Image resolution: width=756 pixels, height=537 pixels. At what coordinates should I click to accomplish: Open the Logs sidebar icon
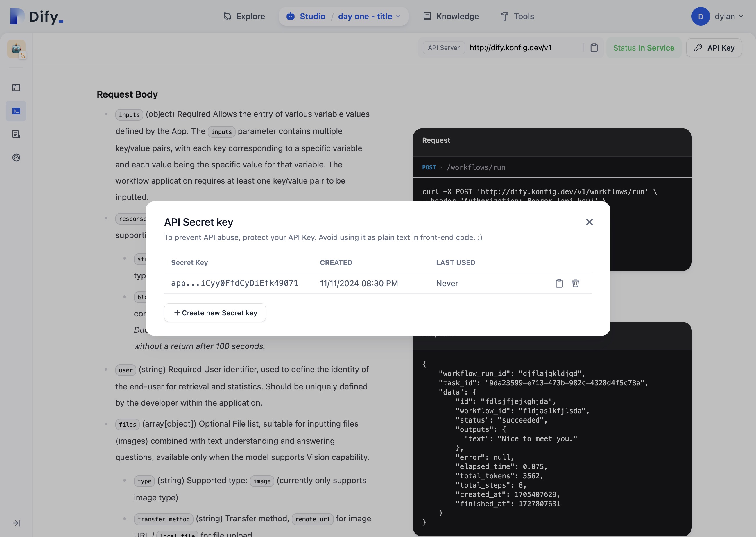(16, 134)
